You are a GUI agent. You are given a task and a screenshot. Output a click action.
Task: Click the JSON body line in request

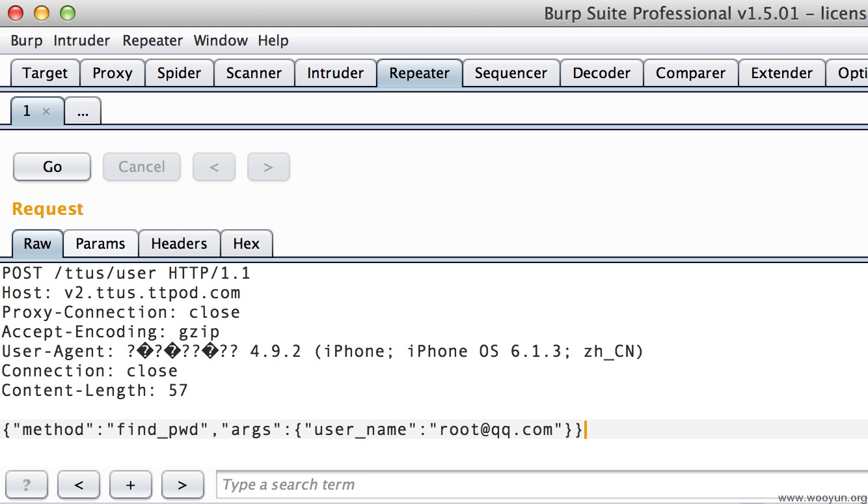click(x=293, y=429)
